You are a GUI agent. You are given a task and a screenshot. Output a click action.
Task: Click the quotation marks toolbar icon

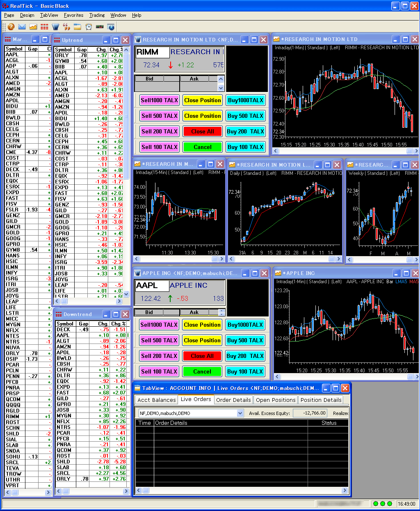pyautogui.click(x=66, y=27)
